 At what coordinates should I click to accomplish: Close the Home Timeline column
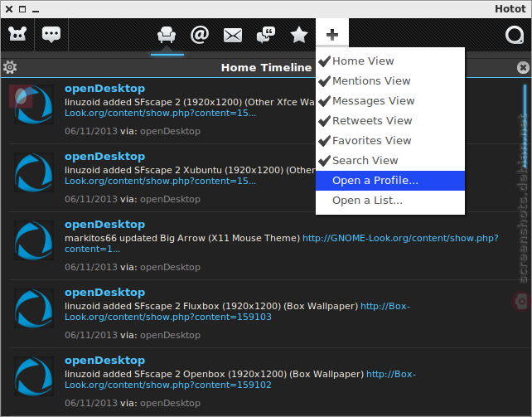click(523, 67)
